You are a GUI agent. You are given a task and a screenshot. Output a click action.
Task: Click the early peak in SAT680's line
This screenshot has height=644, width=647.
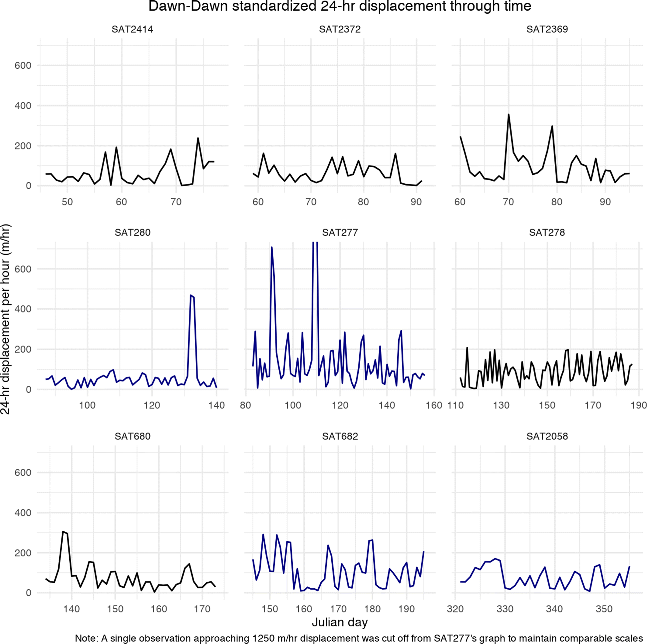(64, 532)
